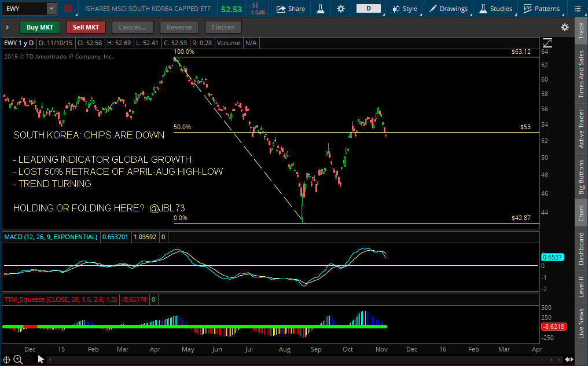Open the EWY symbol dropdown arrow

coord(52,9)
